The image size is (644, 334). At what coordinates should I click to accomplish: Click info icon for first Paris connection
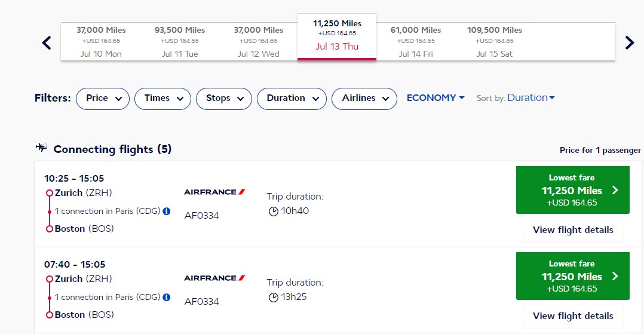pyautogui.click(x=166, y=211)
